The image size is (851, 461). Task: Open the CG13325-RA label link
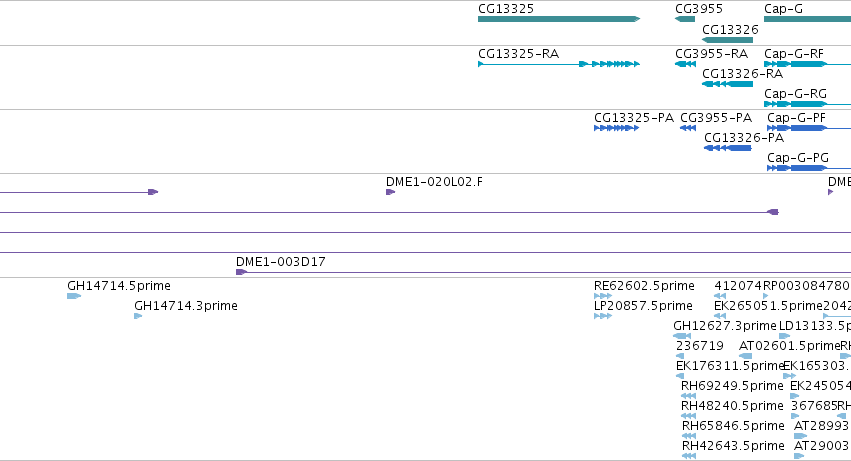click(x=518, y=54)
